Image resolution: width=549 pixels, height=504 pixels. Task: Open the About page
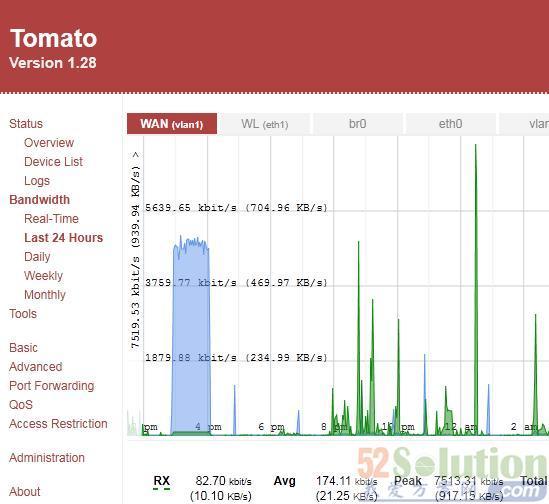click(x=25, y=491)
